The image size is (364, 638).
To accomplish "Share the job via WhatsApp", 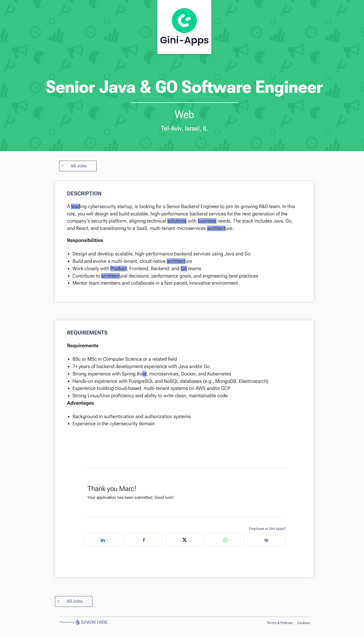I will click(x=225, y=540).
